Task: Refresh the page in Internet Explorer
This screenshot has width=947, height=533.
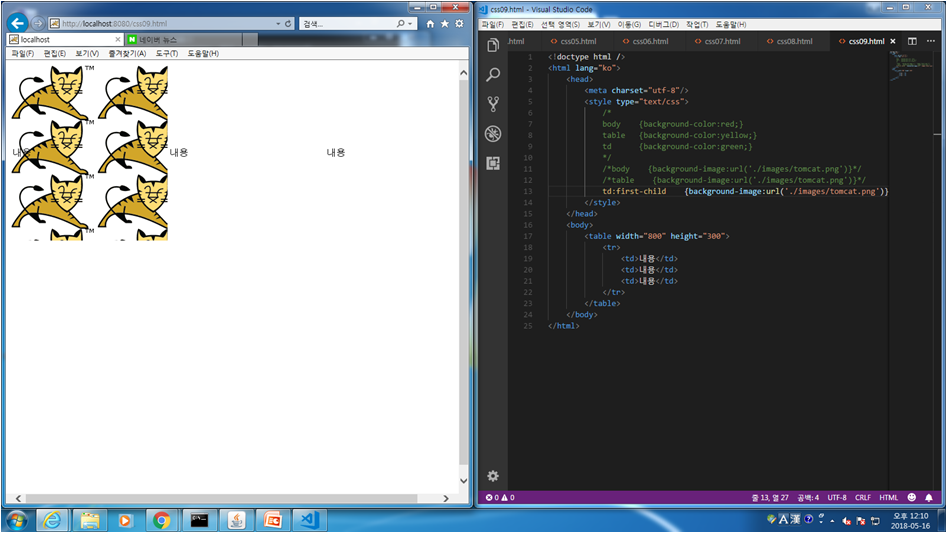Action: (x=288, y=24)
